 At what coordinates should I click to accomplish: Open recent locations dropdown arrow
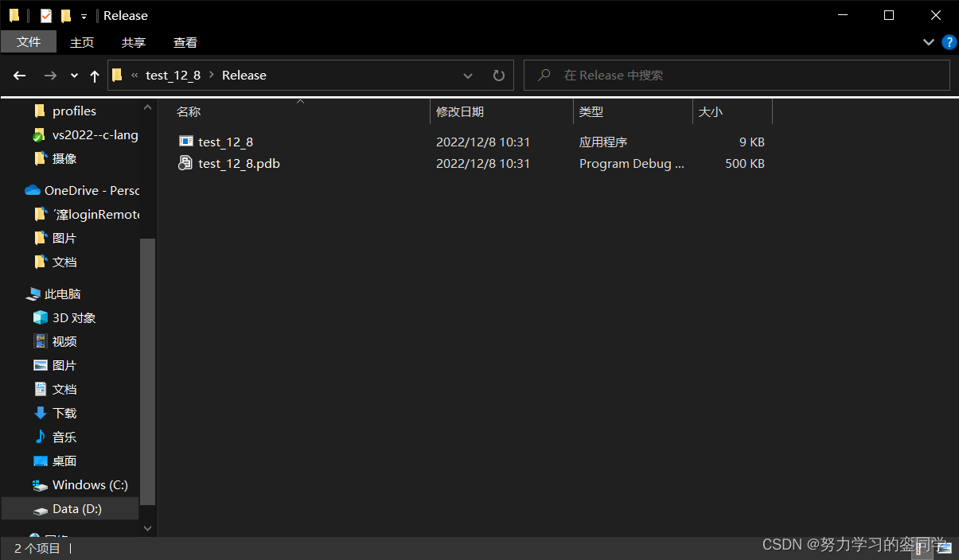74,76
